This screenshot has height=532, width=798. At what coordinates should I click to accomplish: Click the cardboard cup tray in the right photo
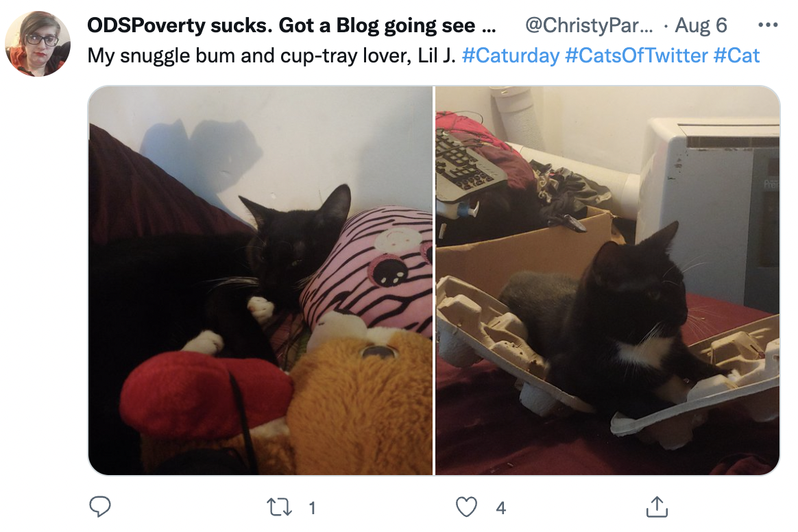pyautogui.click(x=605, y=356)
